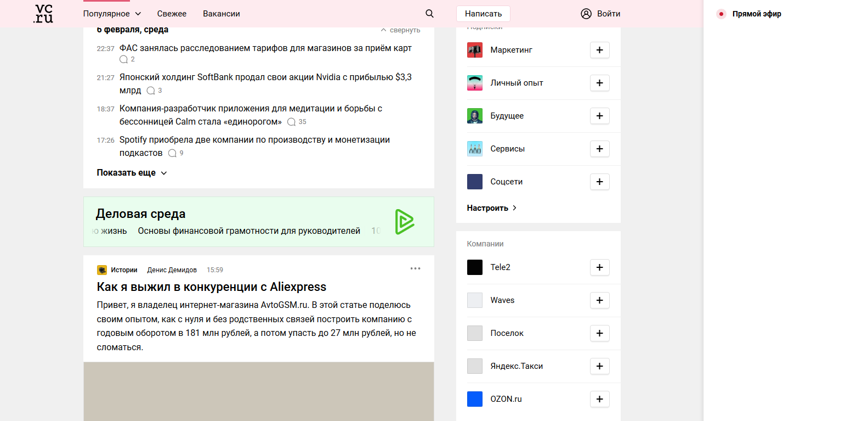Click the vc.ru logo
The height and width of the screenshot is (421, 868).
[43, 14]
